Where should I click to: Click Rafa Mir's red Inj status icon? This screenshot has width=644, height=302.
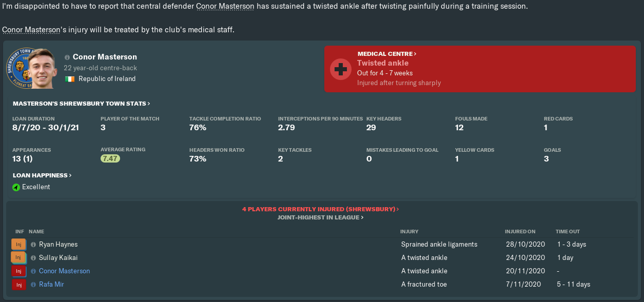coord(18,285)
